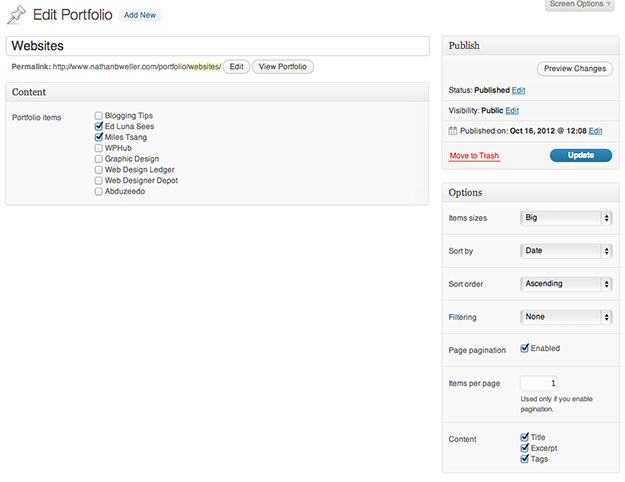Image resolution: width=625 pixels, height=482 pixels.
Task: Uncheck the Excerpt content option
Action: 525,448
